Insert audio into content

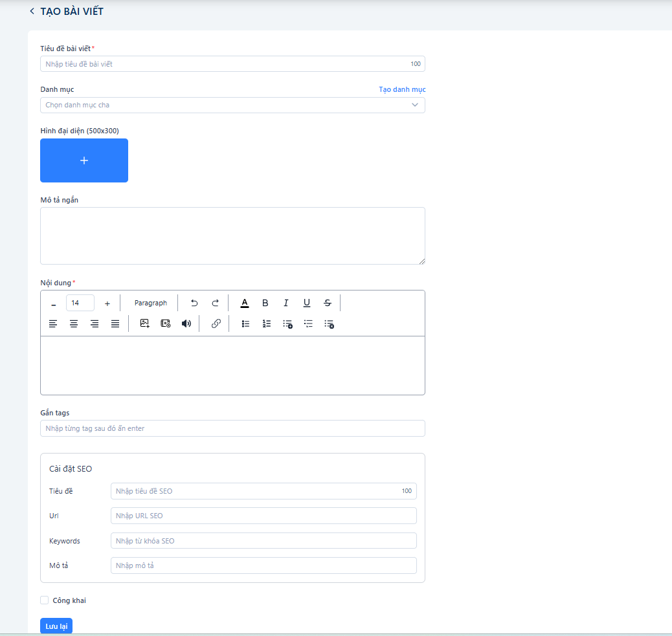point(186,323)
